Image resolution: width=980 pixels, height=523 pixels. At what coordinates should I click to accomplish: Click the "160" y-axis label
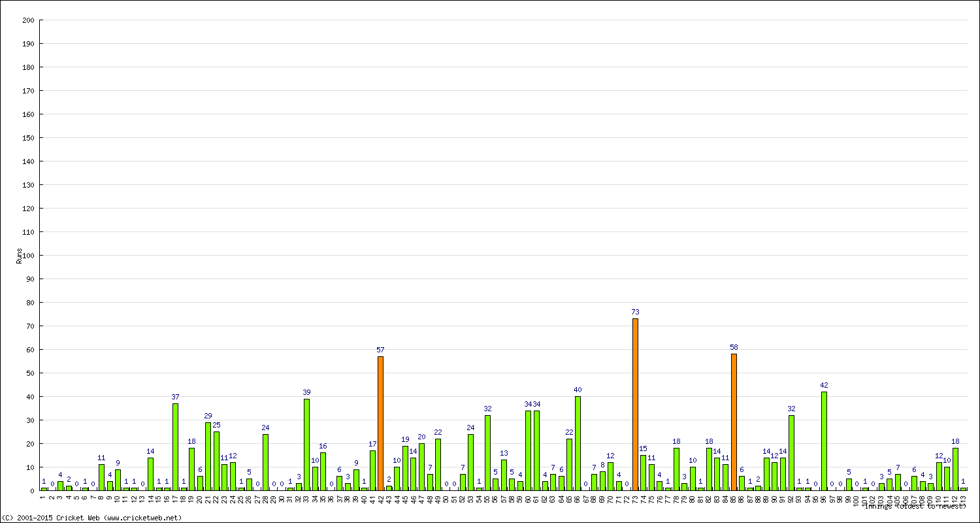click(28, 114)
